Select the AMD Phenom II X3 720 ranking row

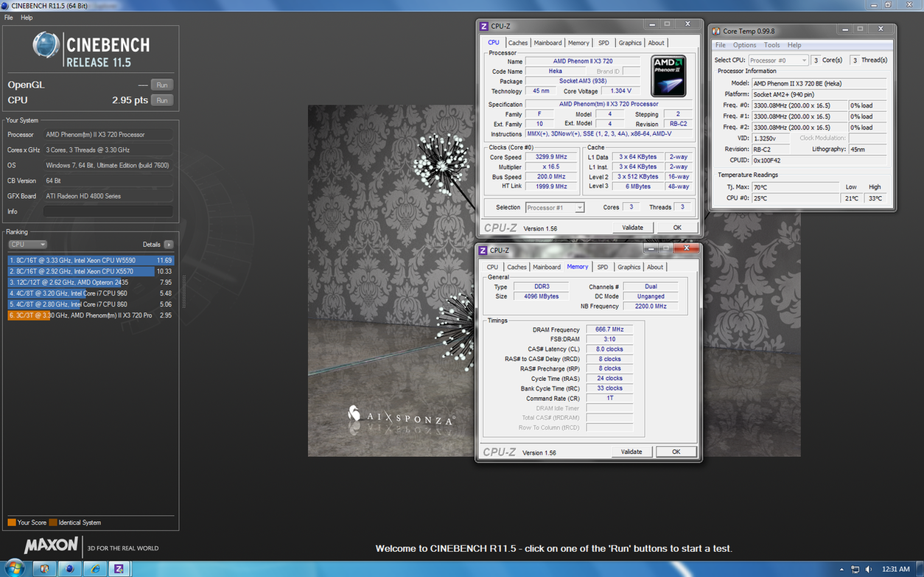91,315
